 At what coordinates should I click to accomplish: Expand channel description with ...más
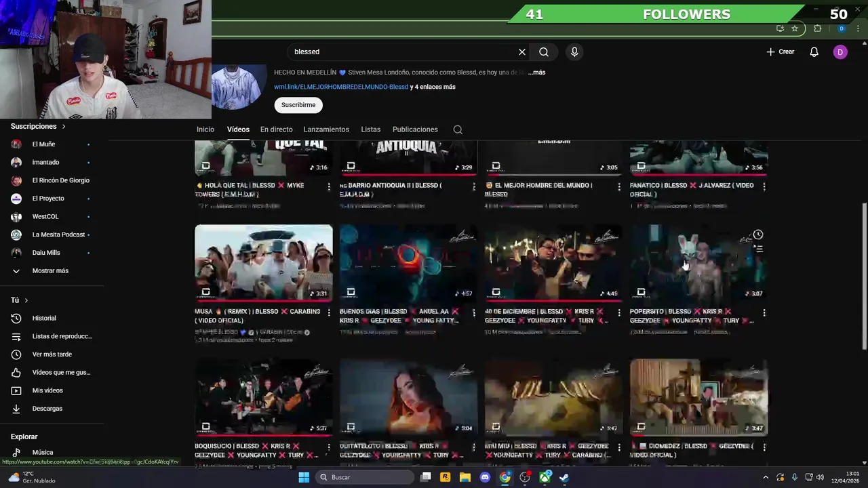(536, 73)
